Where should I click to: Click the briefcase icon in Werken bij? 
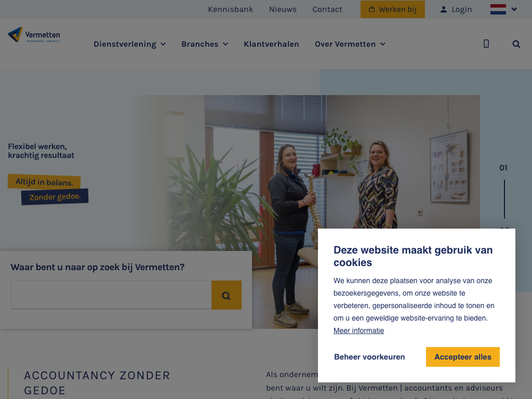[371, 9]
